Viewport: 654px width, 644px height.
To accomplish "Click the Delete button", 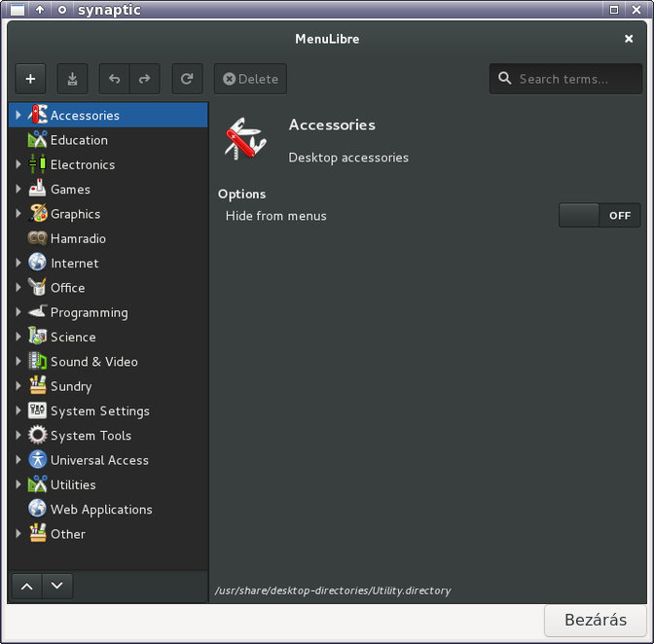I will click(250, 79).
